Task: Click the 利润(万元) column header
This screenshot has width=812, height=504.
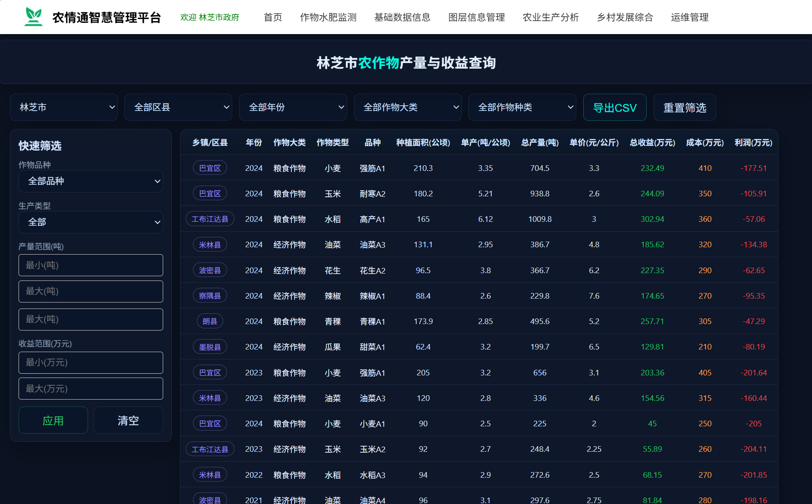Action: tap(754, 142)
